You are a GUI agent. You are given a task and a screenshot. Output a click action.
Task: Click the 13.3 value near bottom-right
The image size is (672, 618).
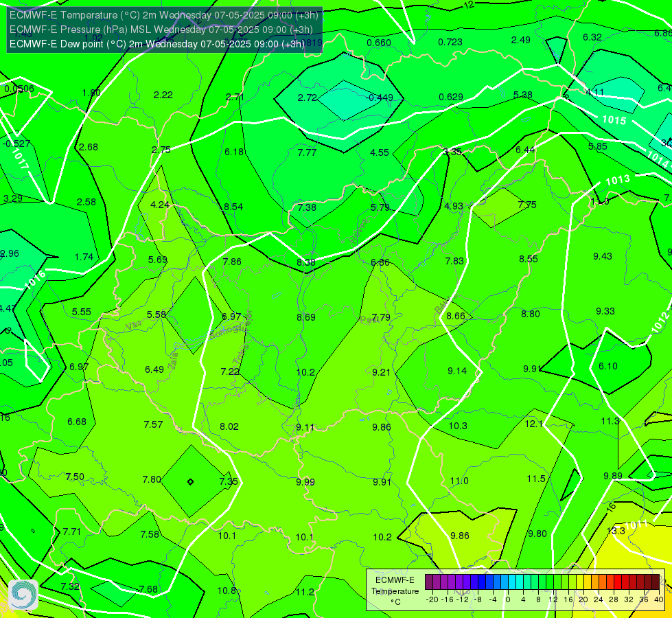(x=616, y=531)
